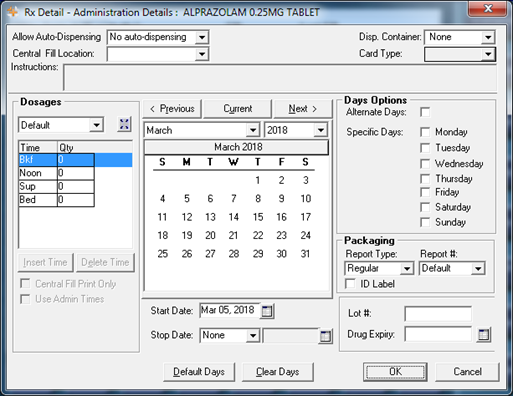The image size is (513, 396).
Task: Open the year dropdown showing 2018
Action: pos(321,130)
